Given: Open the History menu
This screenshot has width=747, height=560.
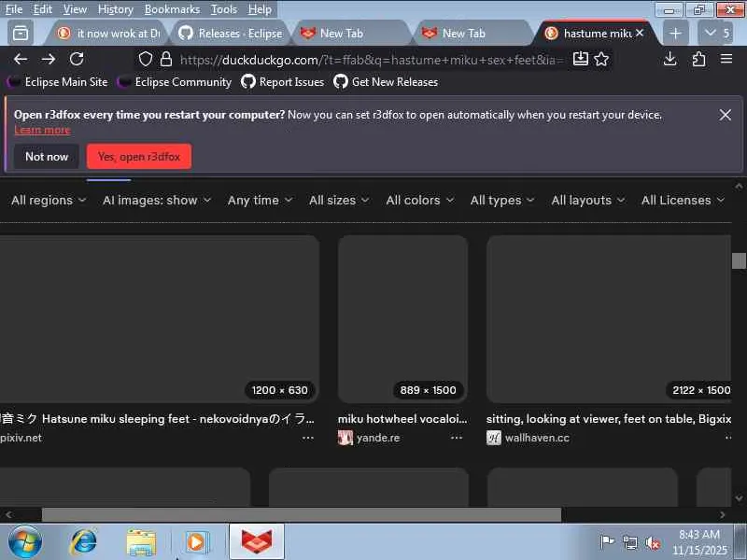Looking at the screenshot, I should (x=115, y=9).
